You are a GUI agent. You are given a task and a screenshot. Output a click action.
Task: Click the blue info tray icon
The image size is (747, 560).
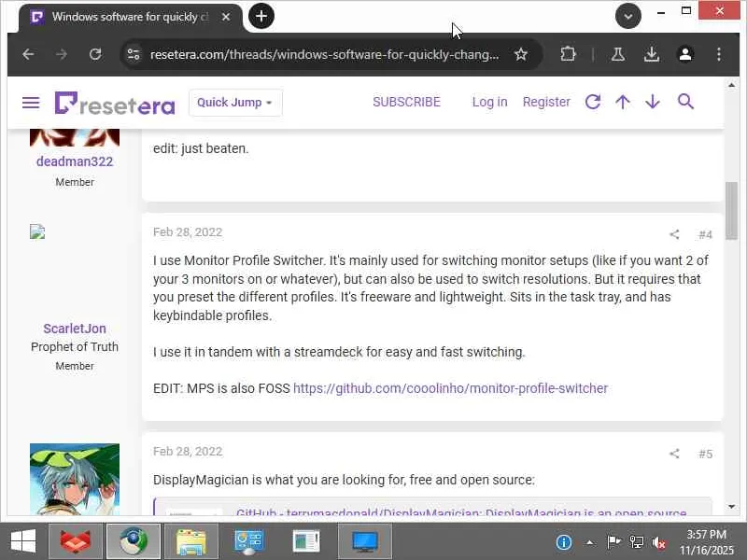564,542
